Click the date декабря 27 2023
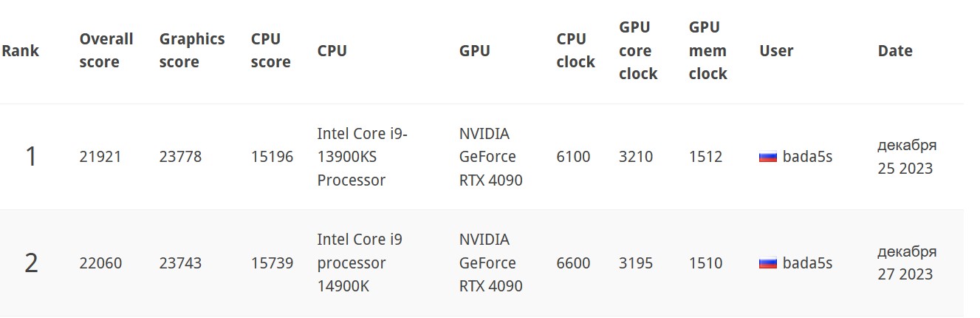980x318 pixels. point(907,263)
